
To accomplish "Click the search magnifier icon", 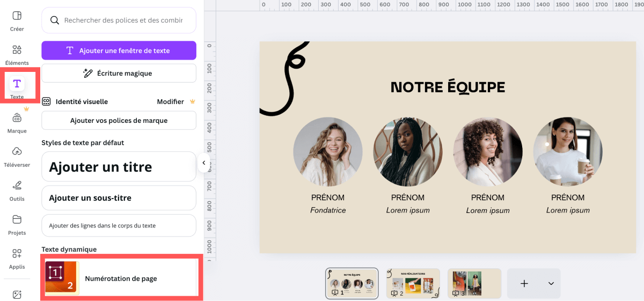I will pos(54,20).
